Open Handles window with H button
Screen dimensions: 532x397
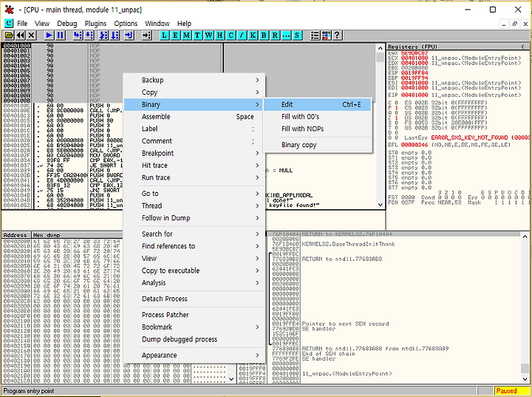click(219, 35)
